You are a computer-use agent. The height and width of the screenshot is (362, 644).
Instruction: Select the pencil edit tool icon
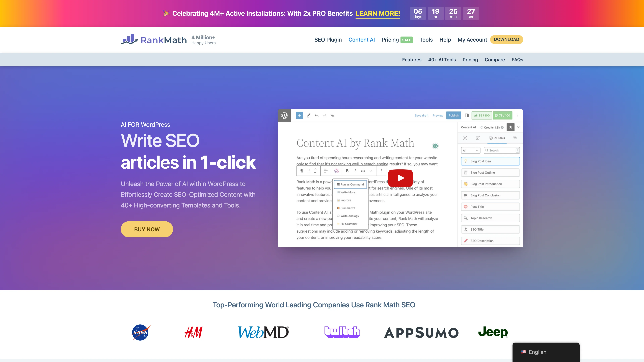[309, 115]
